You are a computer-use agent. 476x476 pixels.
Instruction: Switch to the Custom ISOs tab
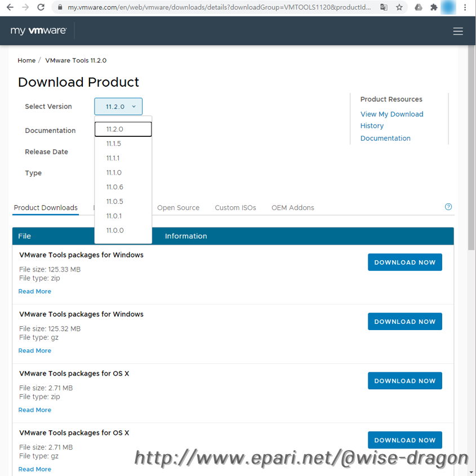pyautogui.click(x=235, y=208)
